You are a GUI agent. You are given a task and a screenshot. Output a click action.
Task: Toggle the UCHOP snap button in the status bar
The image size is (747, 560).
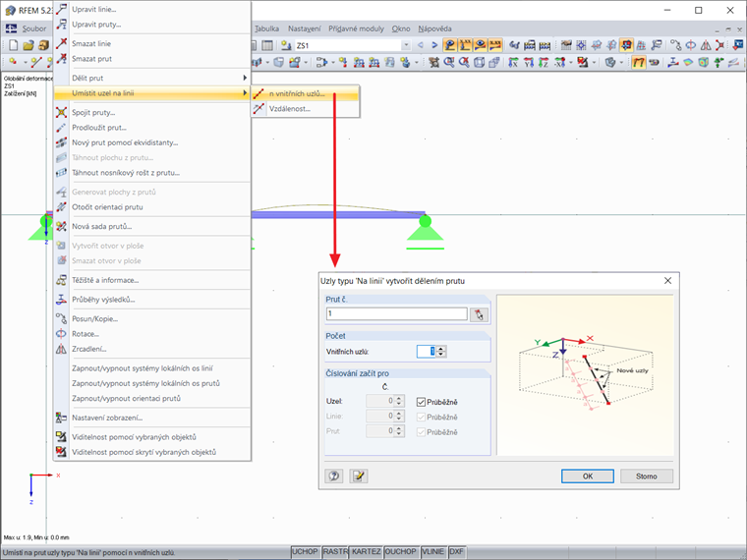(305, 551)
